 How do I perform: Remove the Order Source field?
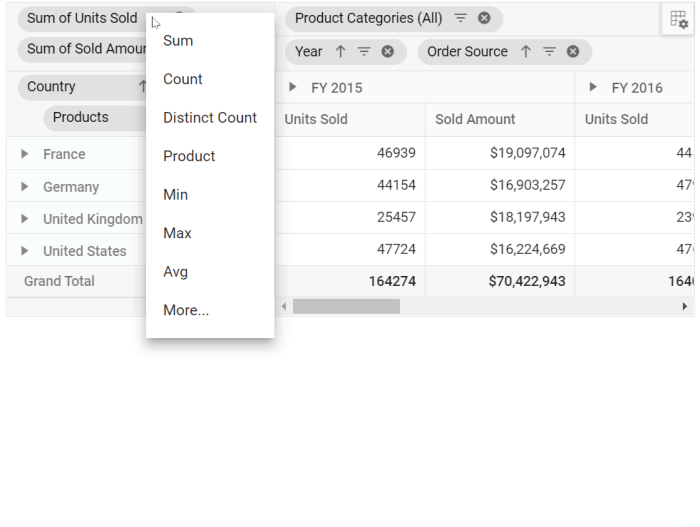click(573, 52)
